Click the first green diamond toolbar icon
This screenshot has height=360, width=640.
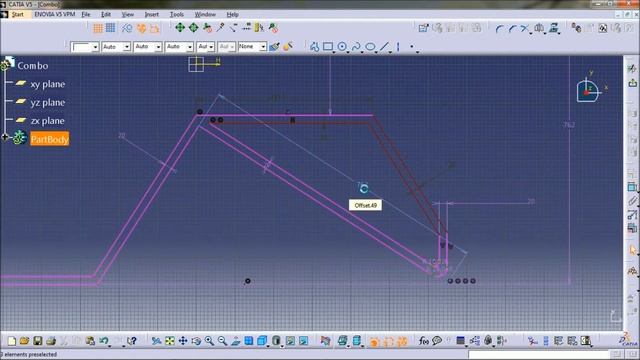[180, 28]
